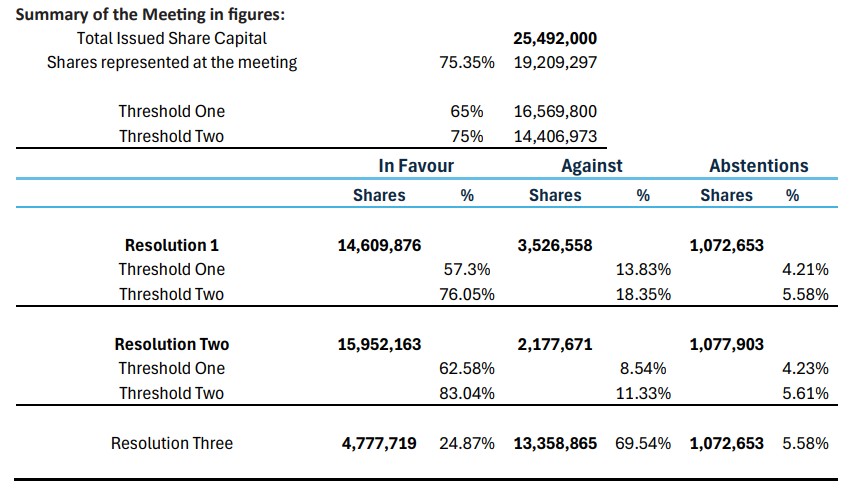Image resolution: width=857 pixels, height=502 pixels.
Task: Click the 14,609,876 in favour shares cell
Action: 380,245
